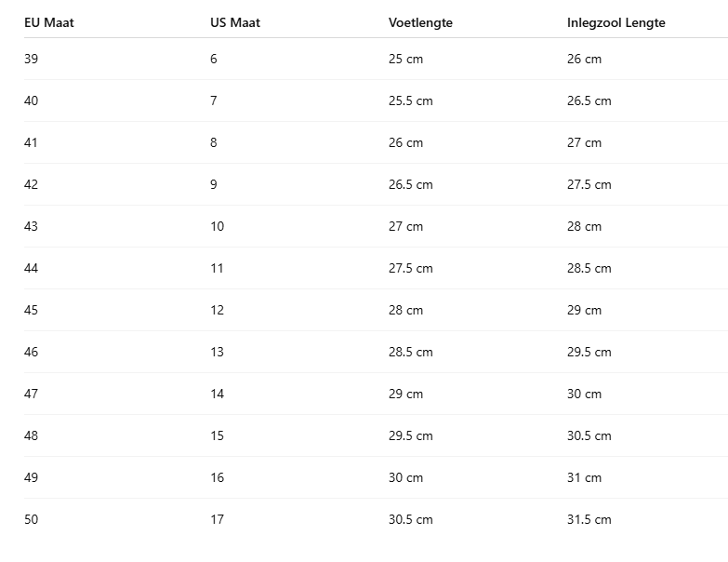Image resolution: width=728 pixels, height=562 pixels.
Task: Click the Inlegzool Lengte column header
Action: coord(615,22)
